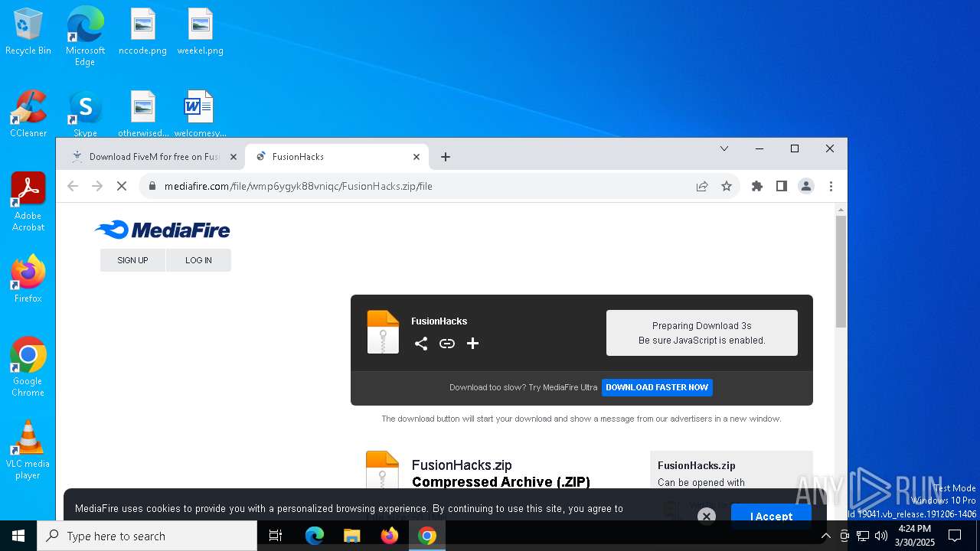Open Firefox from the taskbar
Image resolution: width=980 pixels, height=551 pixels.
(x=390, y=536)
